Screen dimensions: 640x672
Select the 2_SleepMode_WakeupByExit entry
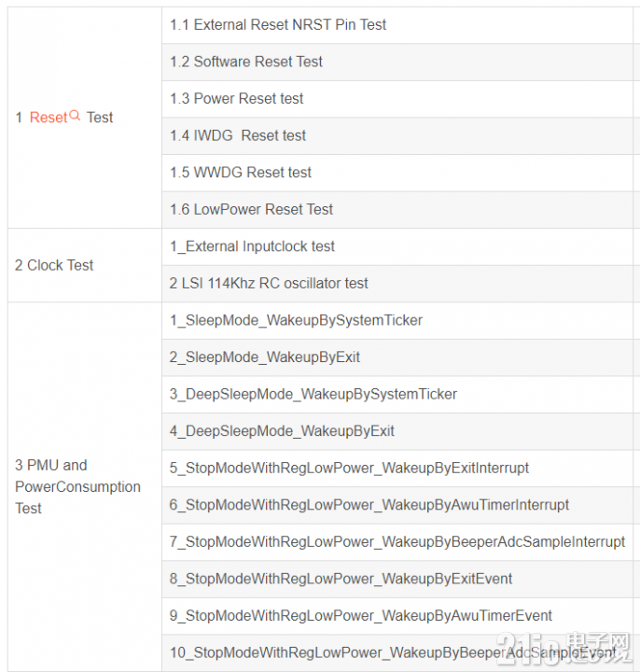(397, 357)
